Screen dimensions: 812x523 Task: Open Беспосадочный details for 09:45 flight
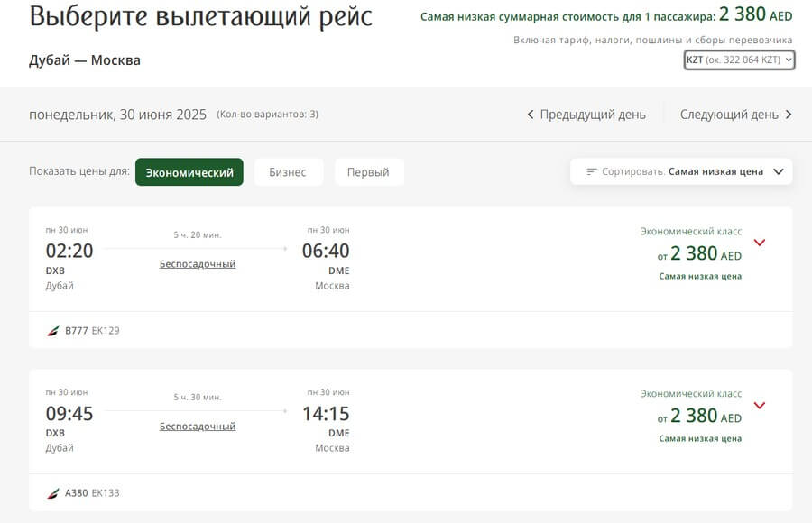pos(198,427)
